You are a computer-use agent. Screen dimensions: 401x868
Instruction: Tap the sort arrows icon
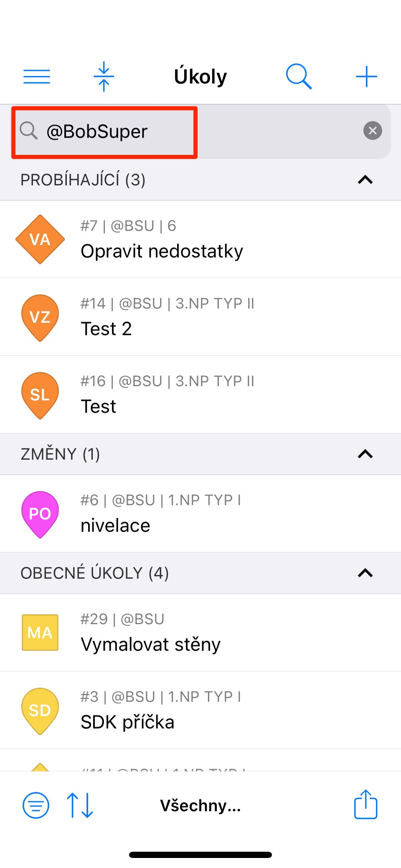80,805
